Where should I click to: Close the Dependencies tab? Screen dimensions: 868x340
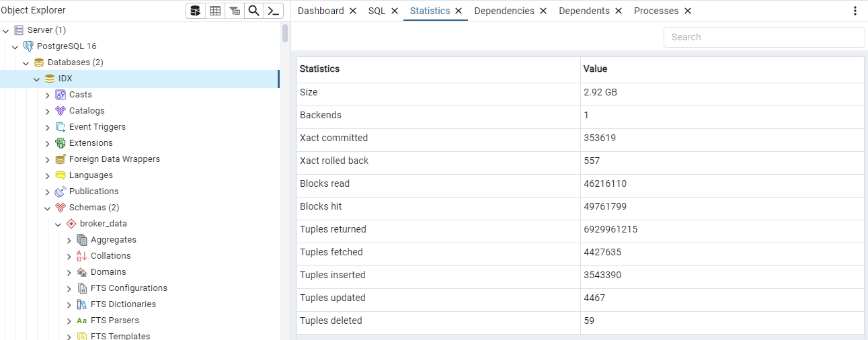(543, 11)
